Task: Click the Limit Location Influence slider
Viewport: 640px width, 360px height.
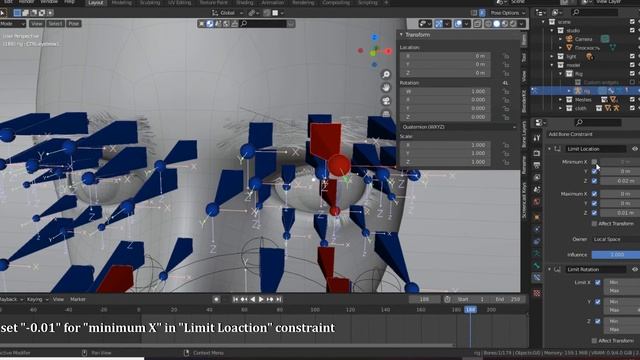Action: click(616, 255)
